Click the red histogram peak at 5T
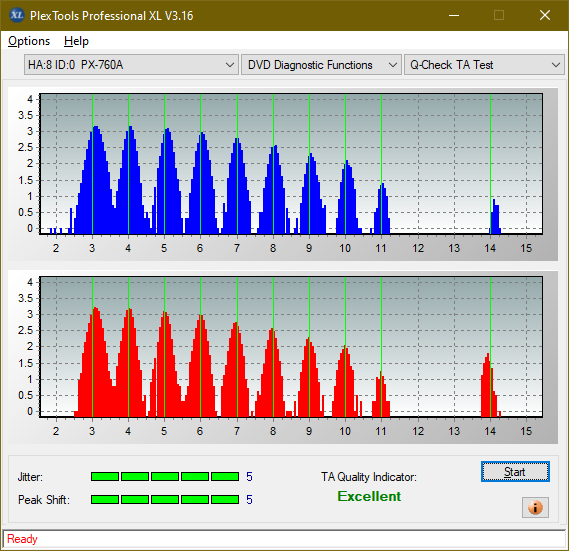This screenshot has height=551, width=569. pos(165,364)
